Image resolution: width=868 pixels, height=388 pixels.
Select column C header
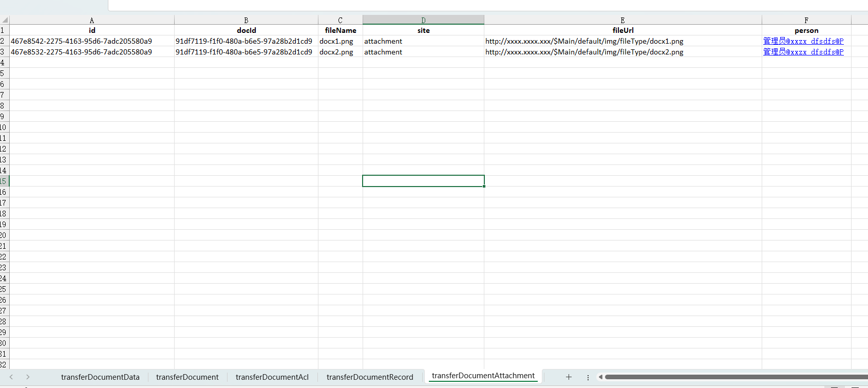[340, 20]
